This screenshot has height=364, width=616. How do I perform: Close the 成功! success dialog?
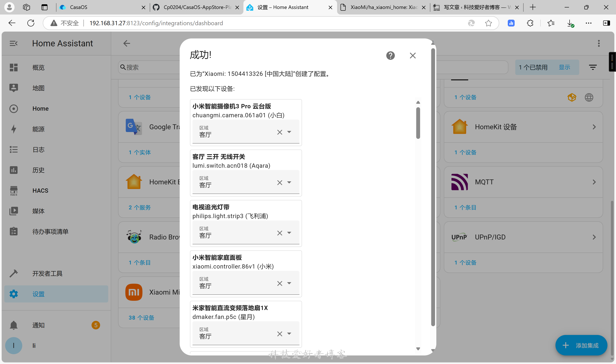pyautogui.click(x=413, y=56)
